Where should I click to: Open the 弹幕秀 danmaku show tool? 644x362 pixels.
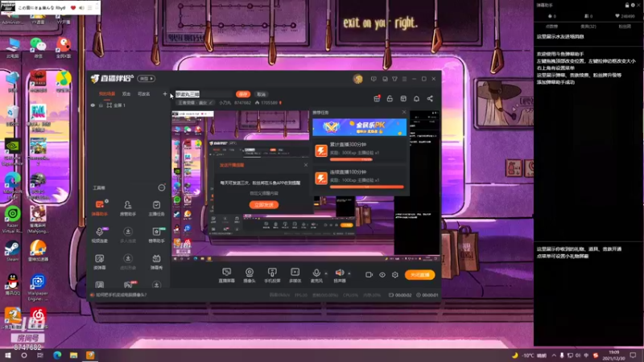tap(156, 261)
